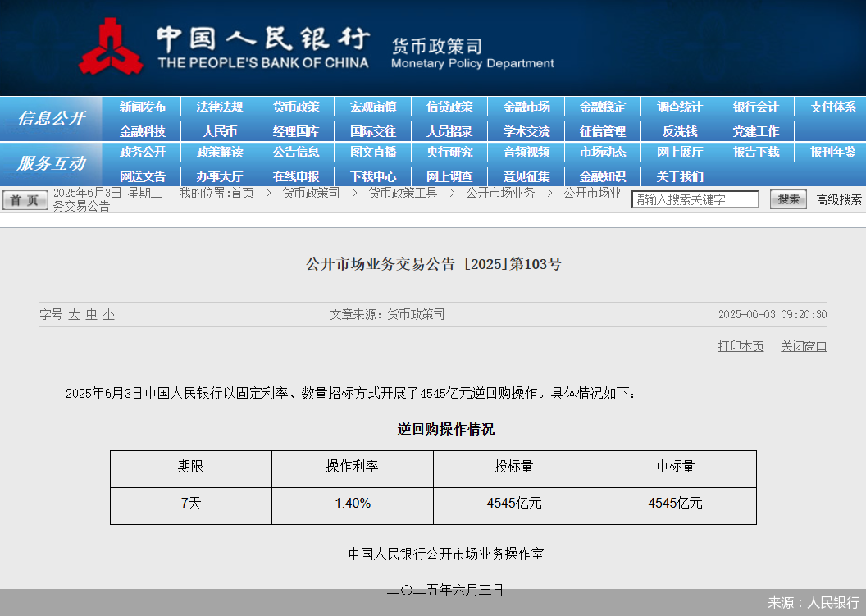Click the 货币政策司 breadcrumb link
The width and height of the screenshot is (866, 616).
tap(311, 193)
